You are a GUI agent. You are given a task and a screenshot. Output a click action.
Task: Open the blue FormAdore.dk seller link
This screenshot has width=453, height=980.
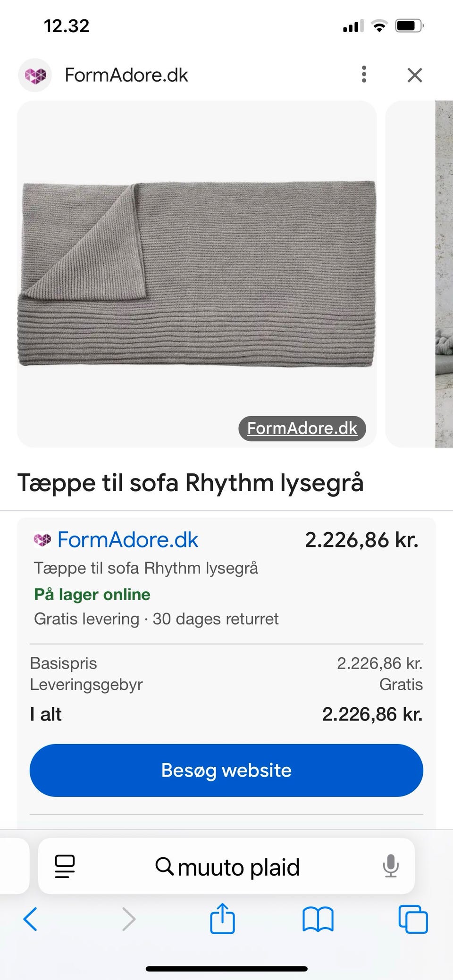click(x=127, y=540)
